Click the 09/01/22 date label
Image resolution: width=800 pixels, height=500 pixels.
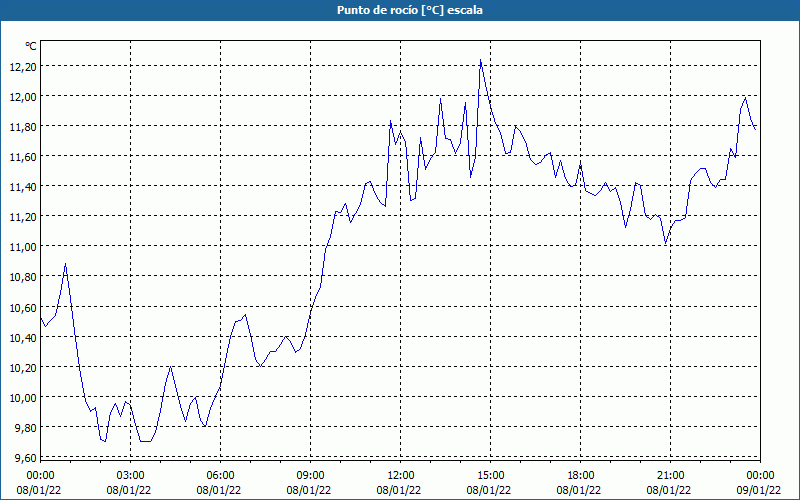click(x=760, y=490)
